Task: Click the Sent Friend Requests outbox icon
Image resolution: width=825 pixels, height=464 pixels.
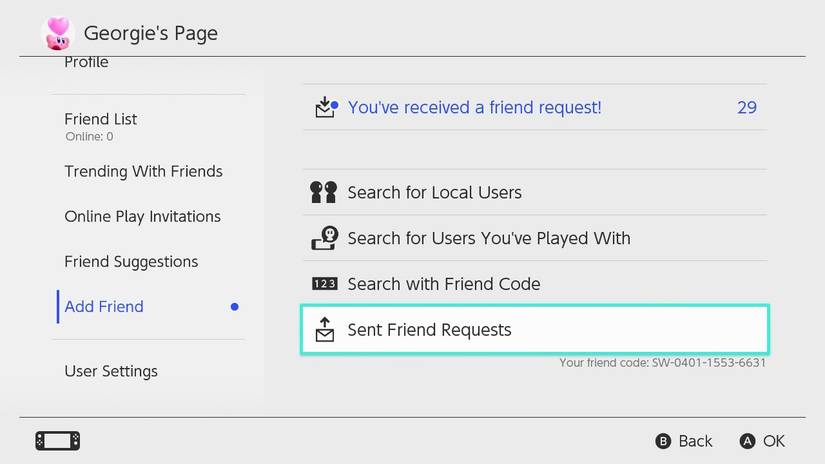Action: click(324, 329)
